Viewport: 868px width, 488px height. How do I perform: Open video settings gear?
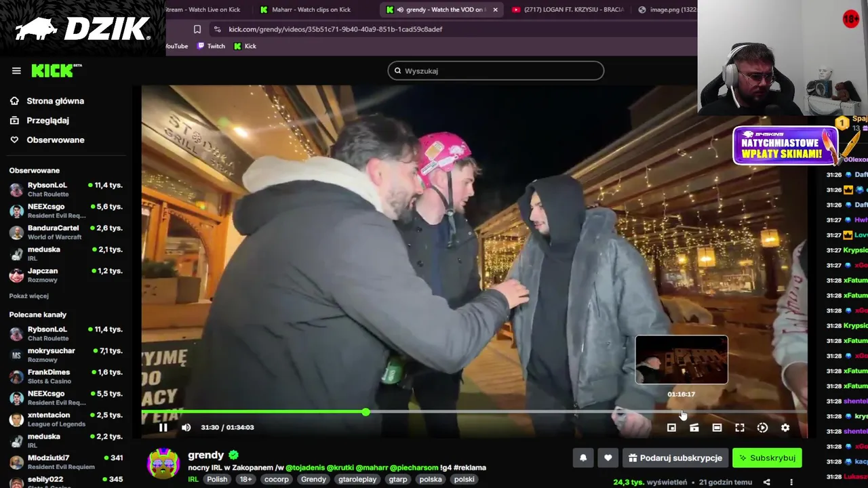pyautogui.click(x=785, y=428)
